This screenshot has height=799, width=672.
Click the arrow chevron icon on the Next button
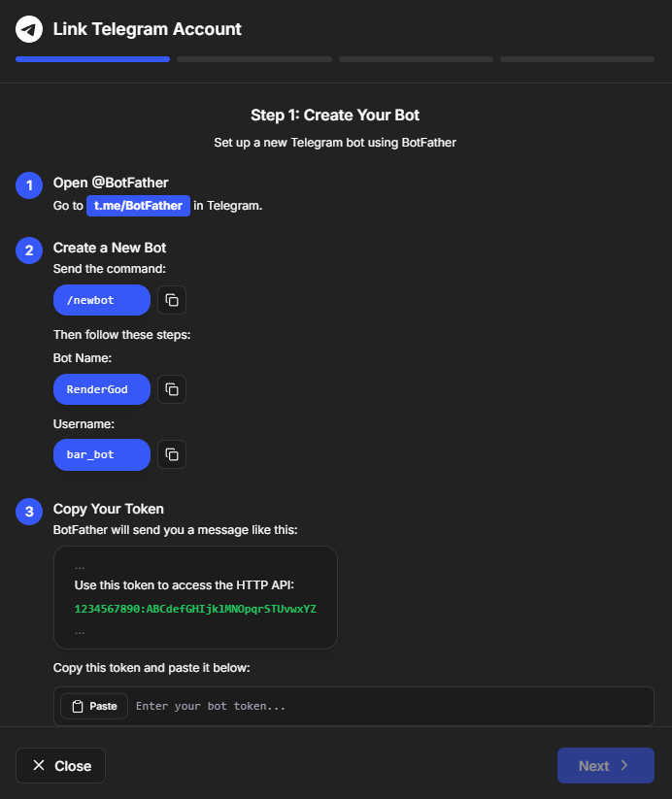click(x=625, y=765)
